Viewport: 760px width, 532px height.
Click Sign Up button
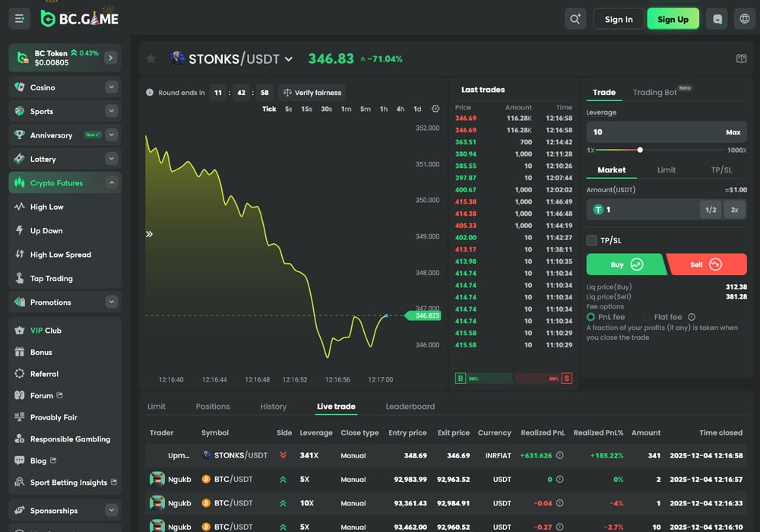(673, 19)
